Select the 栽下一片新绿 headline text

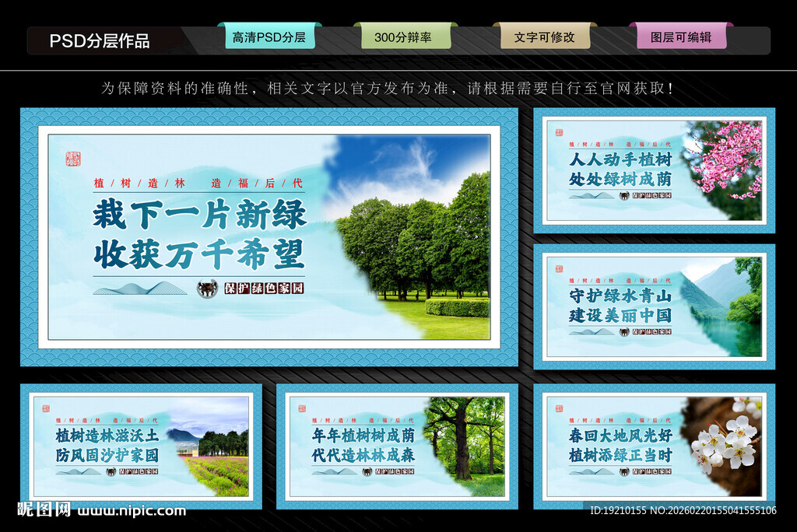pyautogui.click(x=199, y=215)
